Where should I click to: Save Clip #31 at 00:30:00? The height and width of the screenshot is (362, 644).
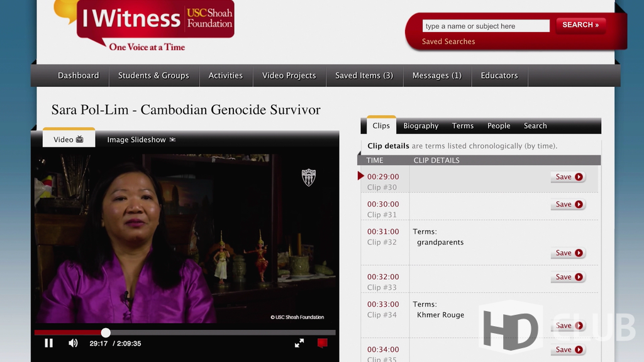click(x=569, y=204)
